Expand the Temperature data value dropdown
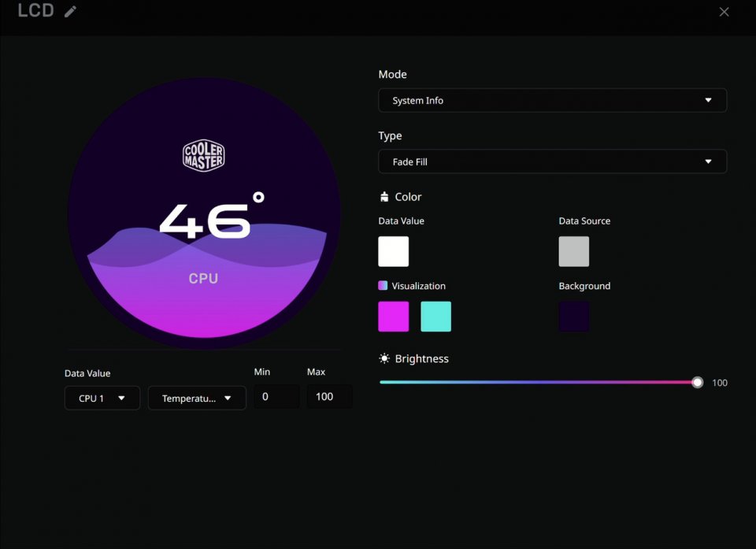The height and width of the screenshot is (549, 756). pos(197,398)
